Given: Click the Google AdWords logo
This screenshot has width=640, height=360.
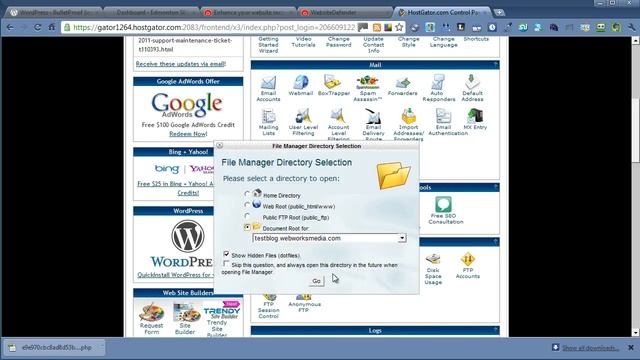Looking at the screenshot, I should [187, 105].
